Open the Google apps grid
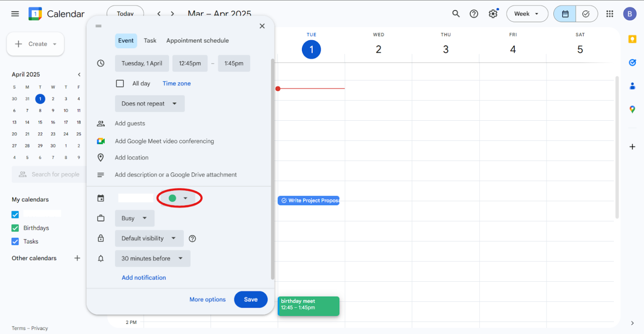 pos(610,13)
